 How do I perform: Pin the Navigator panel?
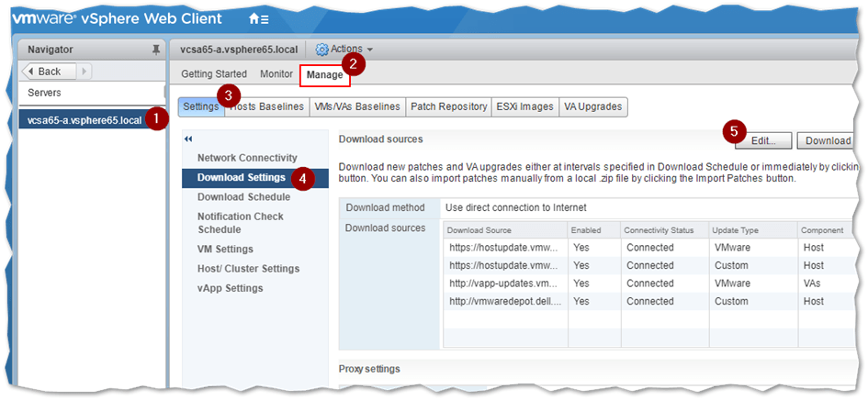coord(156,50)
